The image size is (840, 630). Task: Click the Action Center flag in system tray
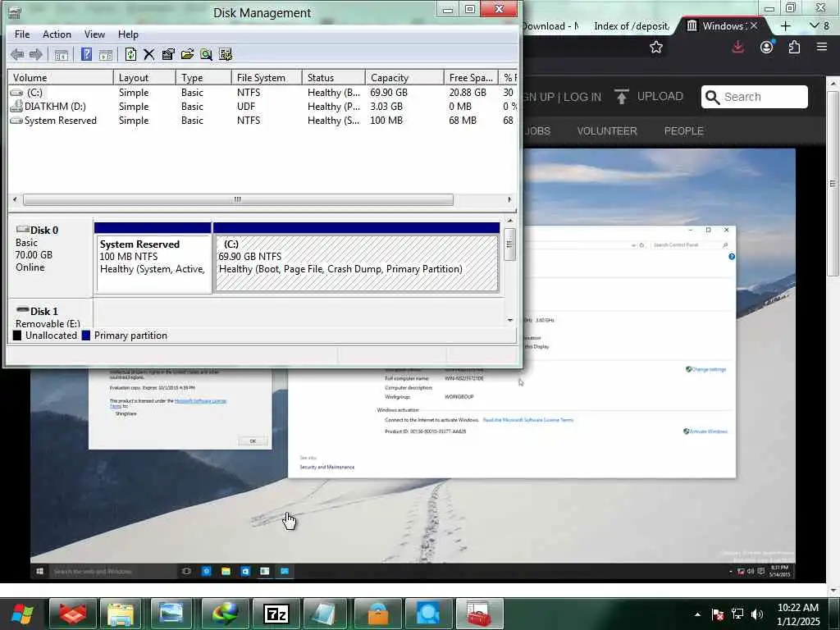click(x=718, y=614)
